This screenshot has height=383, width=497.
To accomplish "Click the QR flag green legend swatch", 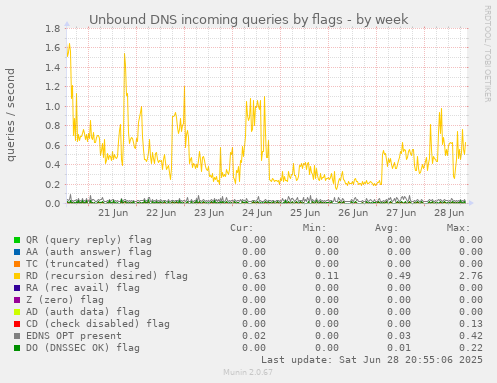I will [17, 240].
